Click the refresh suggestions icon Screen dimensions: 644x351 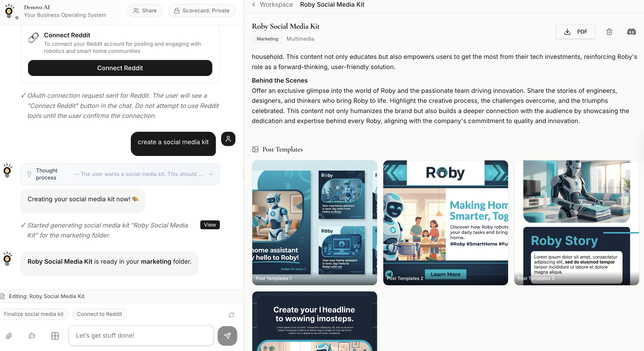pyautogui.click(x=231, y=315)
